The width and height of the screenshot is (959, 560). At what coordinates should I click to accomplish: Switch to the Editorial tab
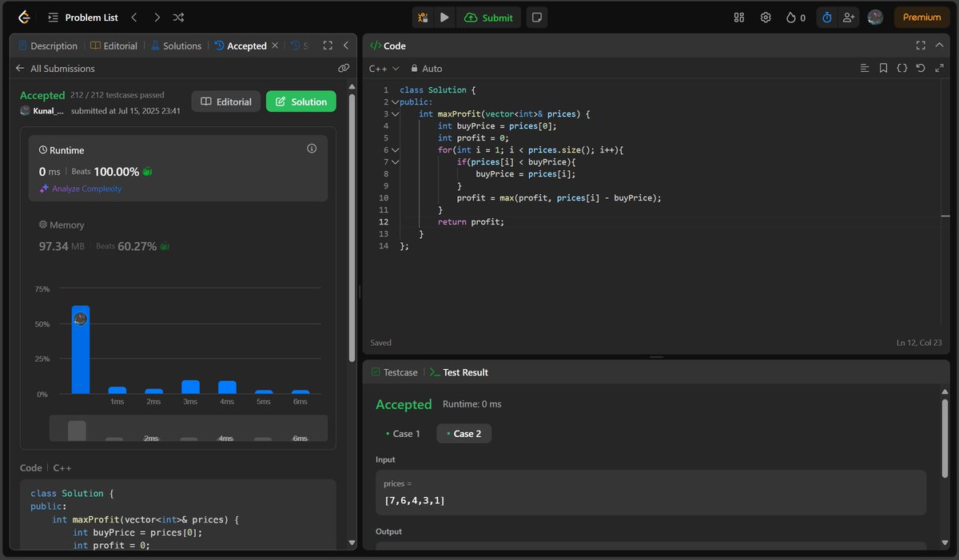114,46
